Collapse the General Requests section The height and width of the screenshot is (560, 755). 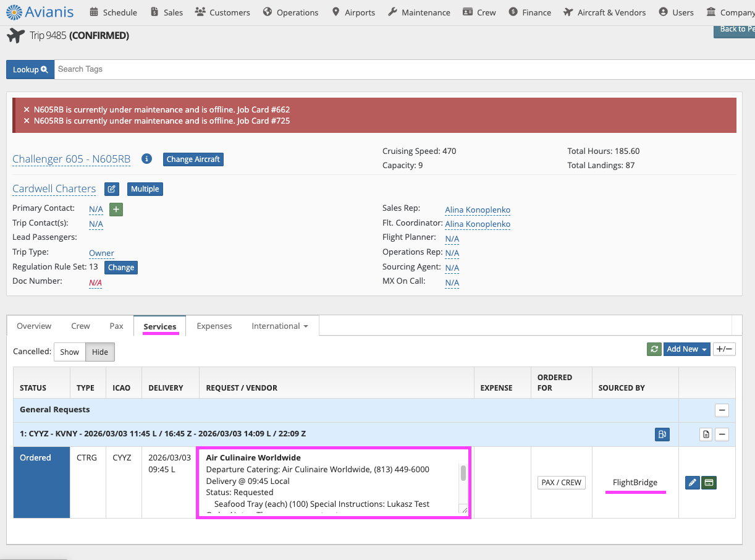tap(722, 410)
